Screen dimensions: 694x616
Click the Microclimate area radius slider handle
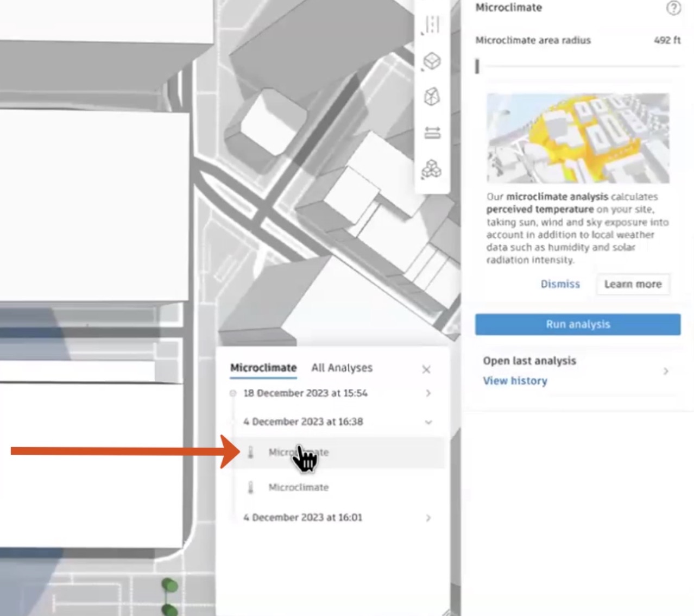477,66
